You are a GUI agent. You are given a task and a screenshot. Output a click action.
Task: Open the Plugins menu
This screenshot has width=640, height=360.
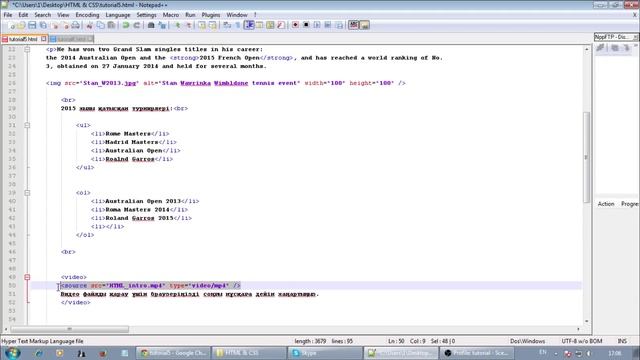coord(211,15)
